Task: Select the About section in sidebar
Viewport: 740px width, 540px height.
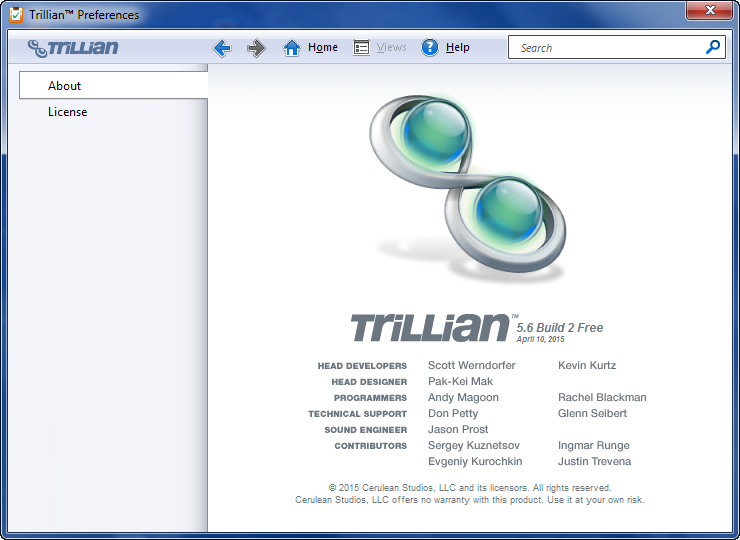Action: 113,85
